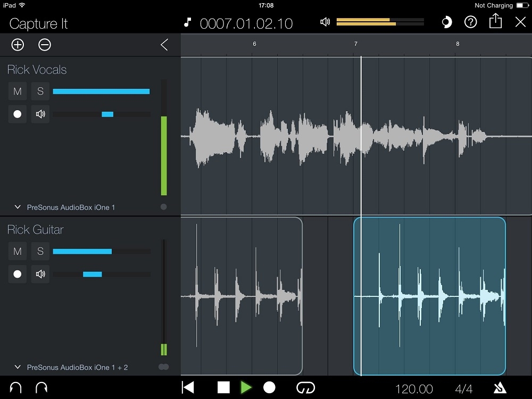532x399 pixels.
Task: Arm recording on Rick Guitar track
Action: coord(18,274)
